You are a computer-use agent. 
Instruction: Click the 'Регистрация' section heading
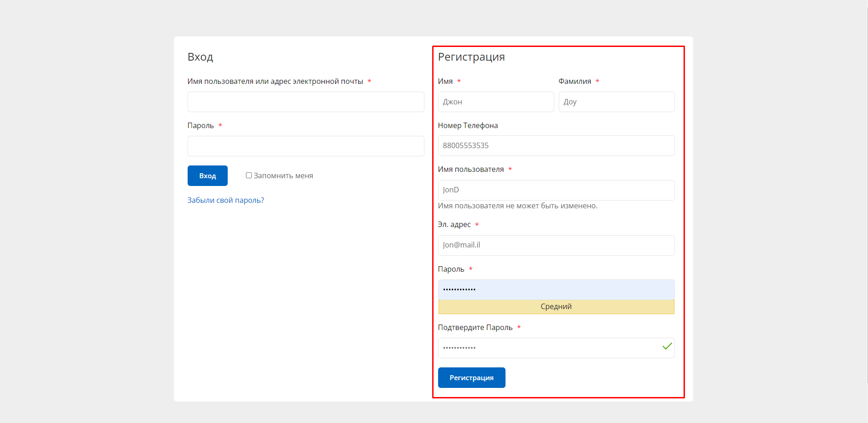(x=471, y=57)
